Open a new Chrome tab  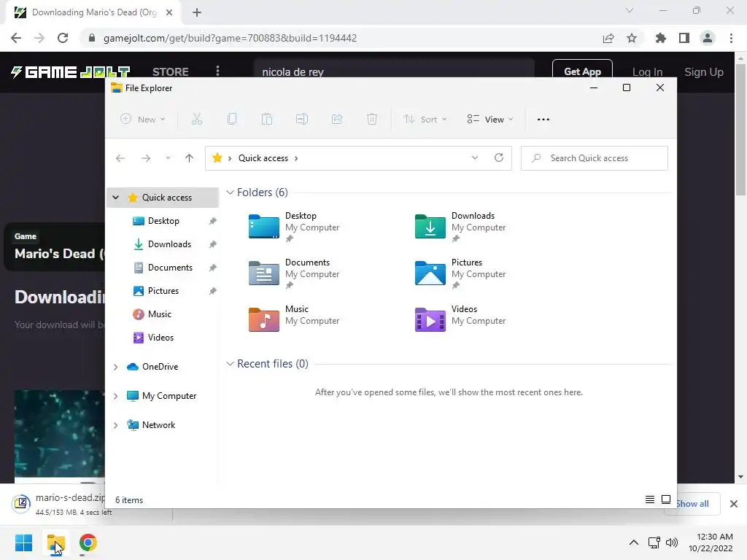point(197,13)
